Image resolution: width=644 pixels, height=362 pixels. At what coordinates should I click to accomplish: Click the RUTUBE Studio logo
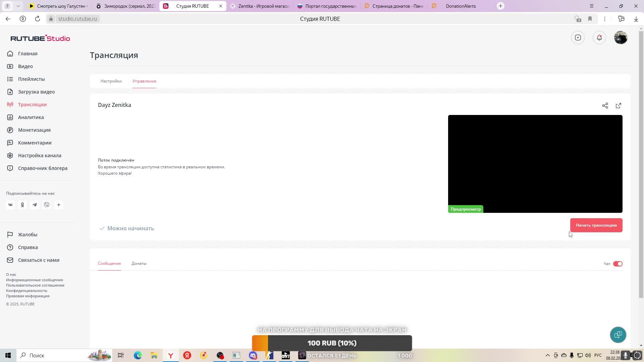pyautogui.click(x=40, y=38)
